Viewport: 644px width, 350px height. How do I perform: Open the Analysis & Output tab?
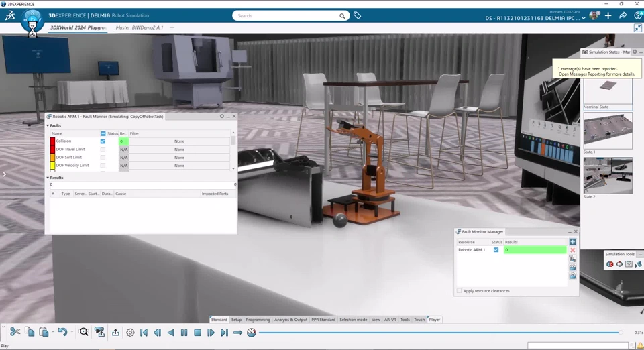pos(290,320)
